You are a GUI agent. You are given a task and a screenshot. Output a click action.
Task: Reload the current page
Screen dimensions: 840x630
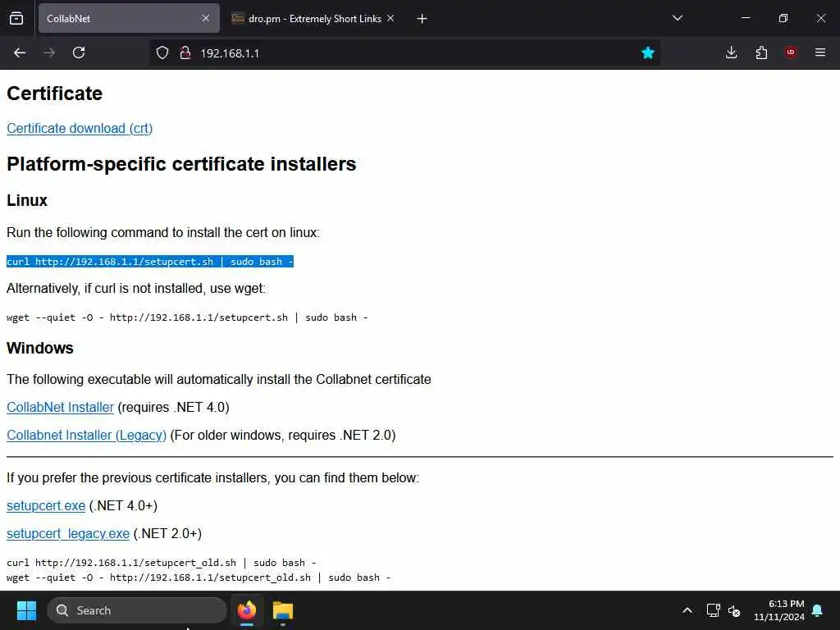(x=79, y=52)
